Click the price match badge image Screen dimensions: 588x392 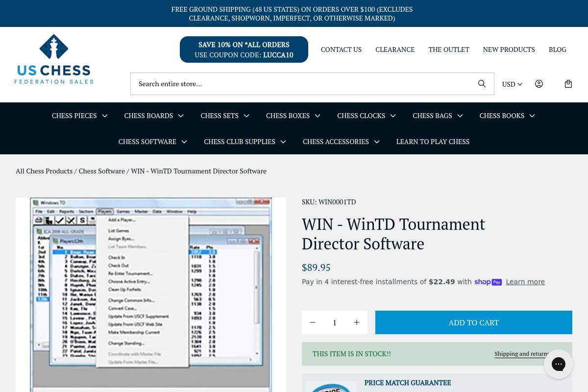pos(331,386)
